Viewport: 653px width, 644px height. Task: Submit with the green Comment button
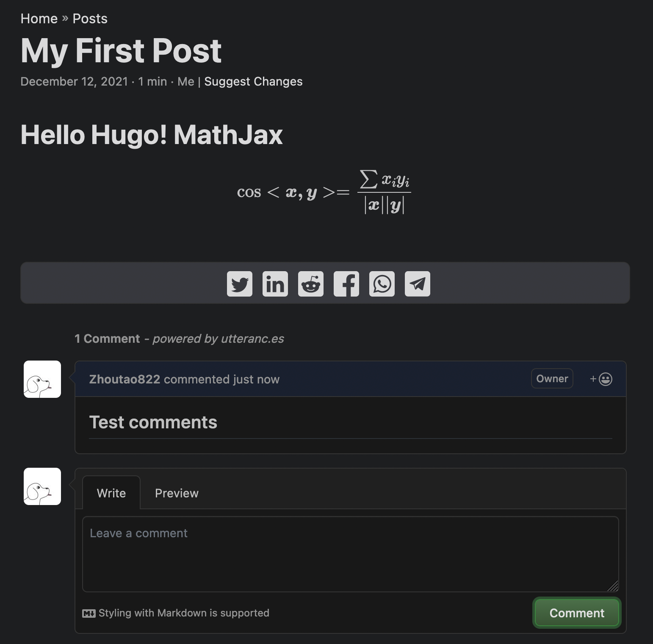point(577,613)
